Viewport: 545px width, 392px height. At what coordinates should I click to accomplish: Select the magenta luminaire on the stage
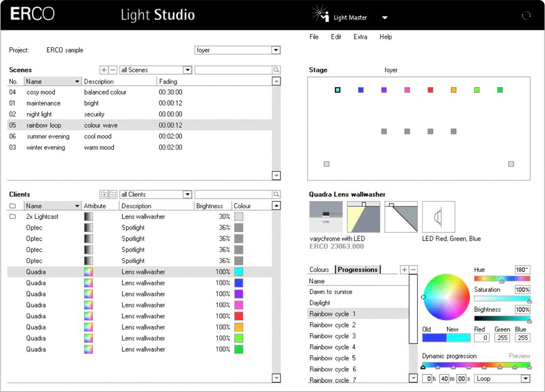pyautogui.click(x=408, y=90)
